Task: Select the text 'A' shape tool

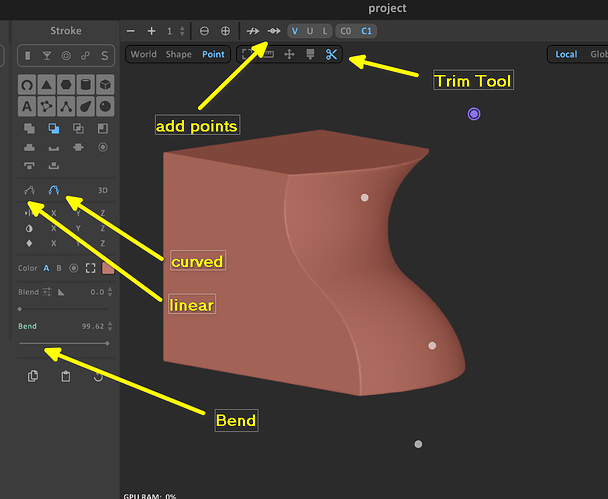Action: pyautogui.click(x=27, y=106)
